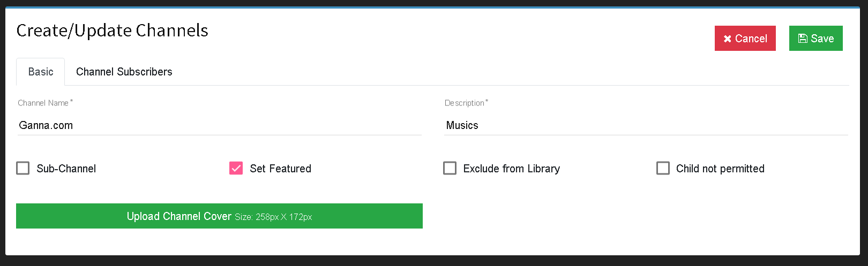This screenshot has width=868, height=266.
Task: Click the green Save button label
Action: click(822, 39)
